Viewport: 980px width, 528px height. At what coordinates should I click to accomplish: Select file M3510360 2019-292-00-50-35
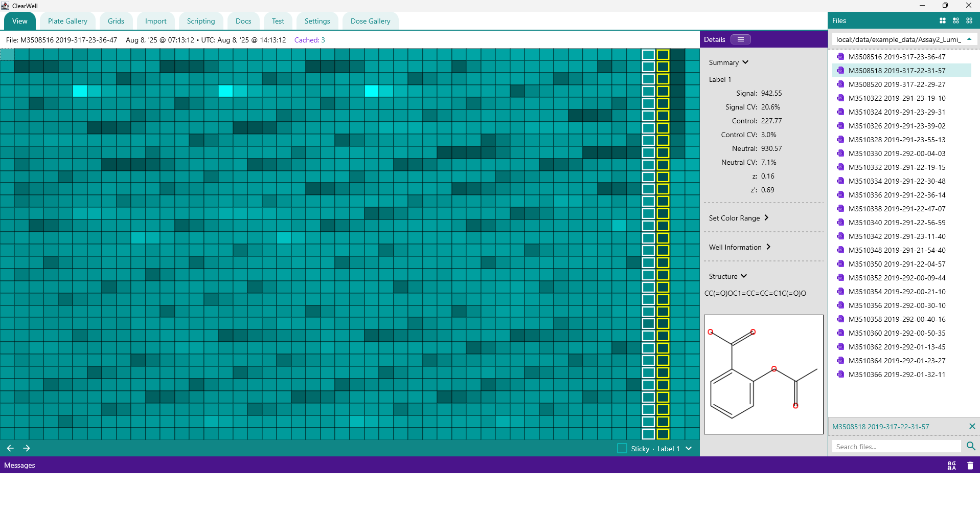[x=902, y=333]
